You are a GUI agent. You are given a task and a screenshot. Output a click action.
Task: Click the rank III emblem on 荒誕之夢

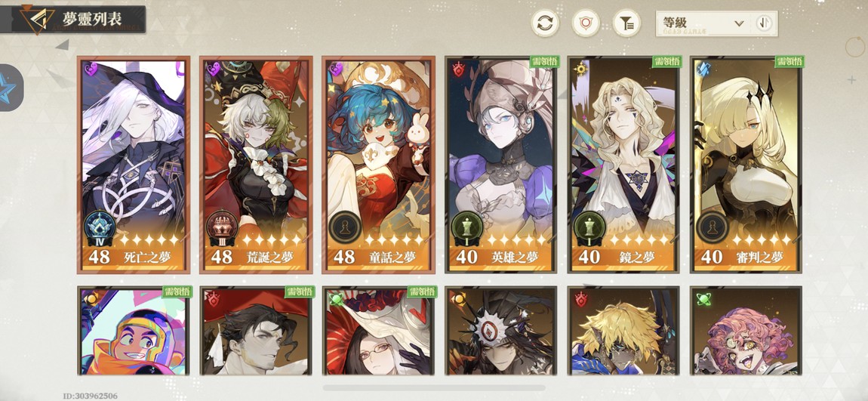click(x=223, y=227)
